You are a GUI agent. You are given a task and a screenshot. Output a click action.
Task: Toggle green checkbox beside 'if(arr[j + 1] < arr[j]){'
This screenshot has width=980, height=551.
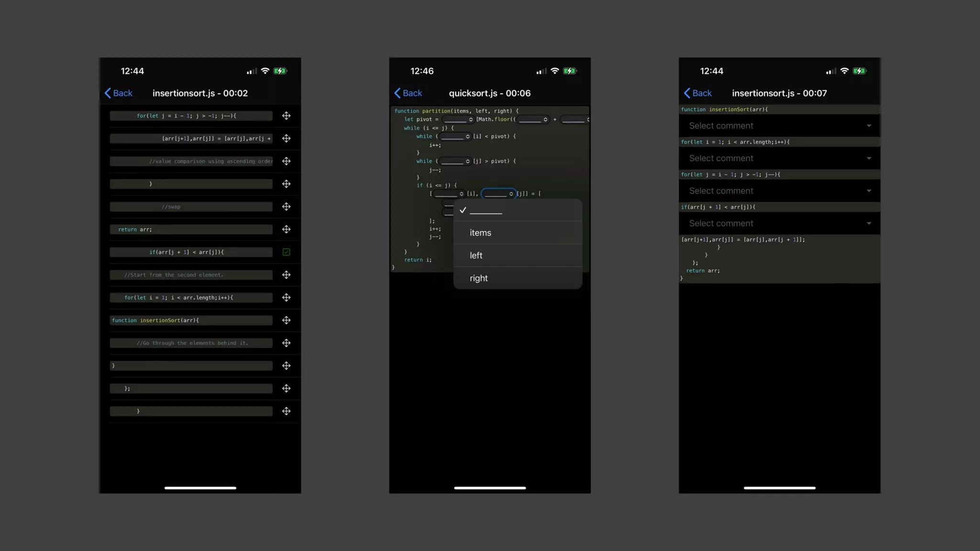[286, 252]
